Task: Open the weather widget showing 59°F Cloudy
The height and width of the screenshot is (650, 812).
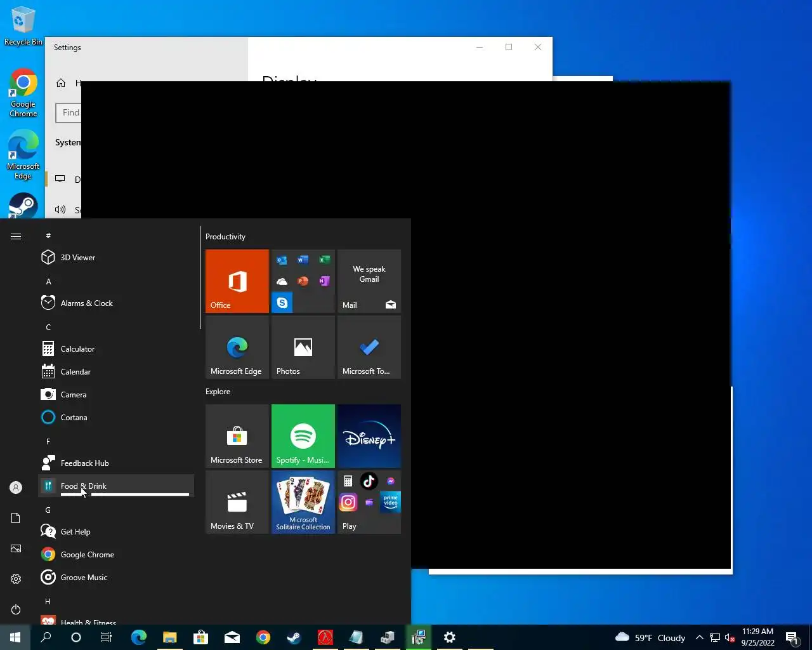Action: 650,637
